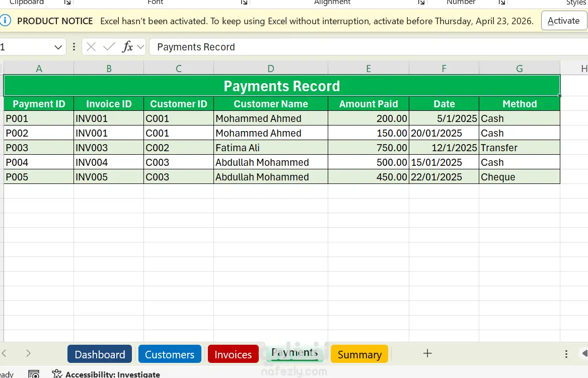Click the Amount Paid header cell

tap(369, 104)
